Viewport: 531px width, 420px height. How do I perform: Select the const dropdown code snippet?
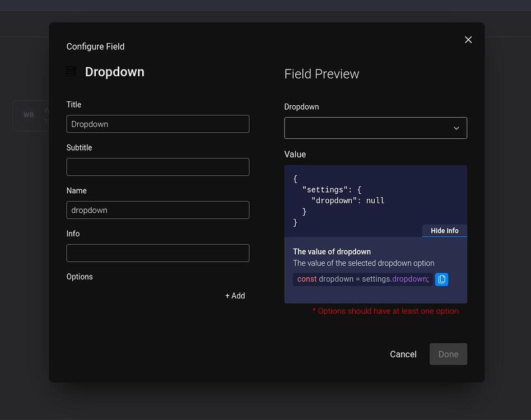361,279
